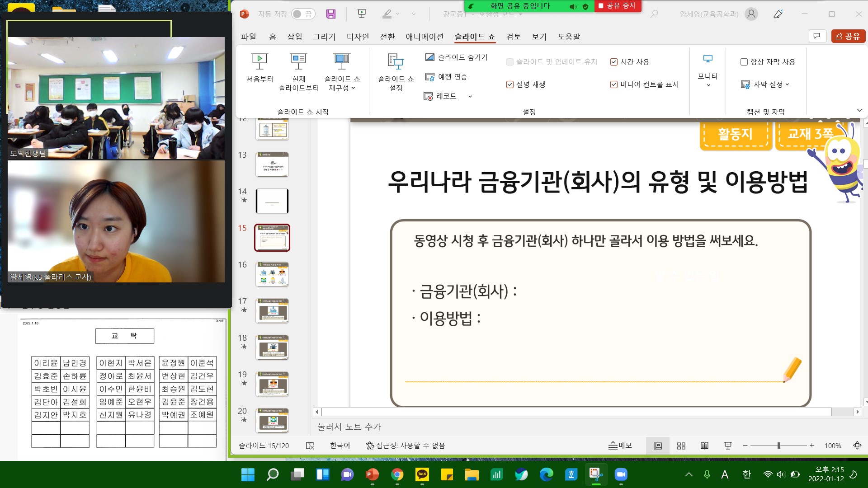The height and width of the screenshot is (488, 868).
Task: Toggle AutoSave switch (자동 저장)
Action: 303,14
